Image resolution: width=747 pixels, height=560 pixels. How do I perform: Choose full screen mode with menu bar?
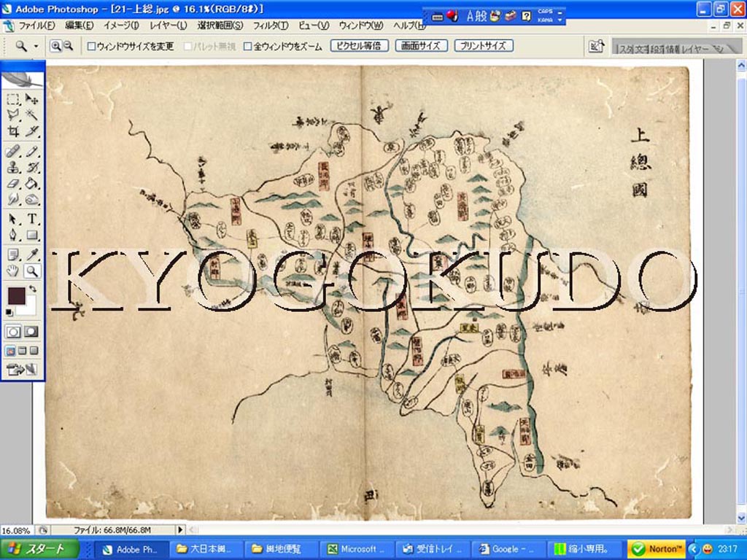22,351
